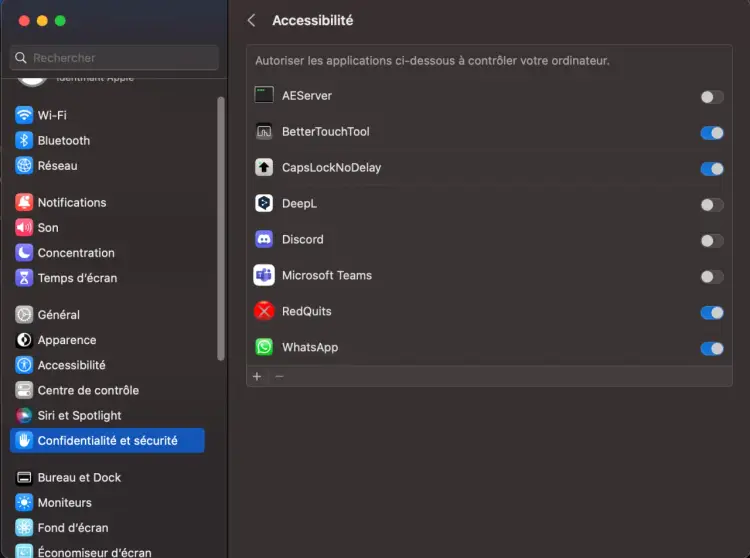Click the sidebar vertical scrollbar
750x558 pixels.
221,229
